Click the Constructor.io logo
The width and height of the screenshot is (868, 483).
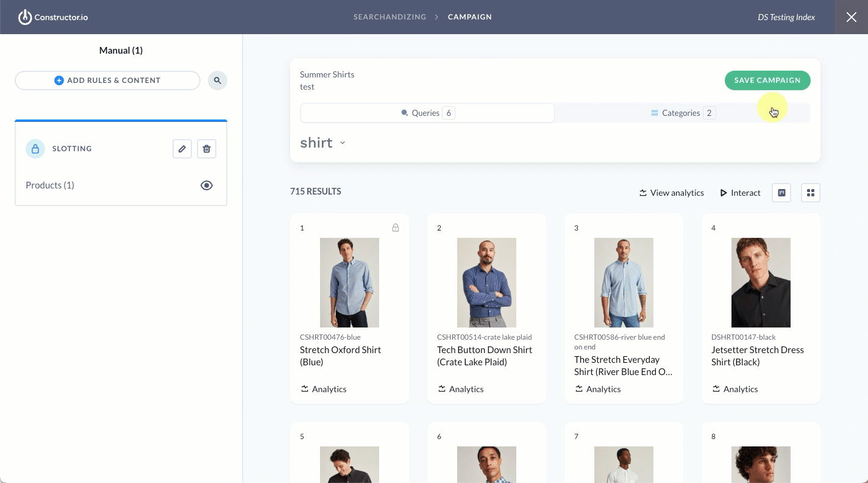53,17
